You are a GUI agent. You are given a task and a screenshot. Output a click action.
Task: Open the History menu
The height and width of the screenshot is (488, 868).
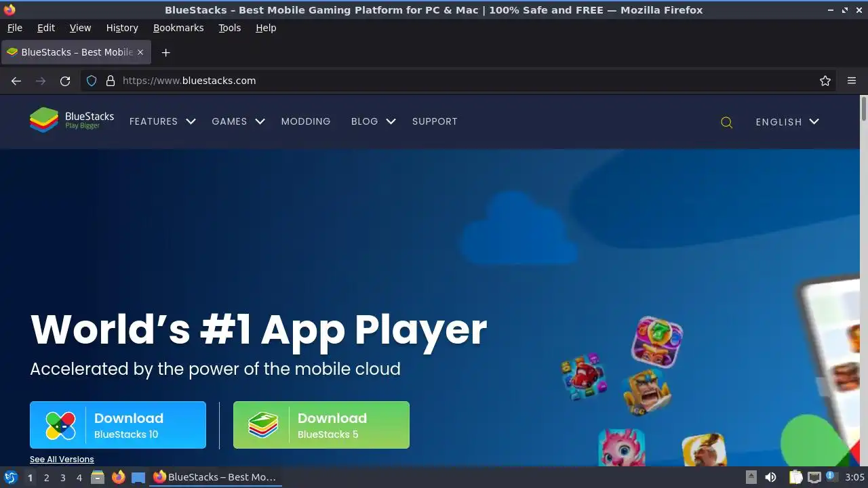click(x=122, y=28)
